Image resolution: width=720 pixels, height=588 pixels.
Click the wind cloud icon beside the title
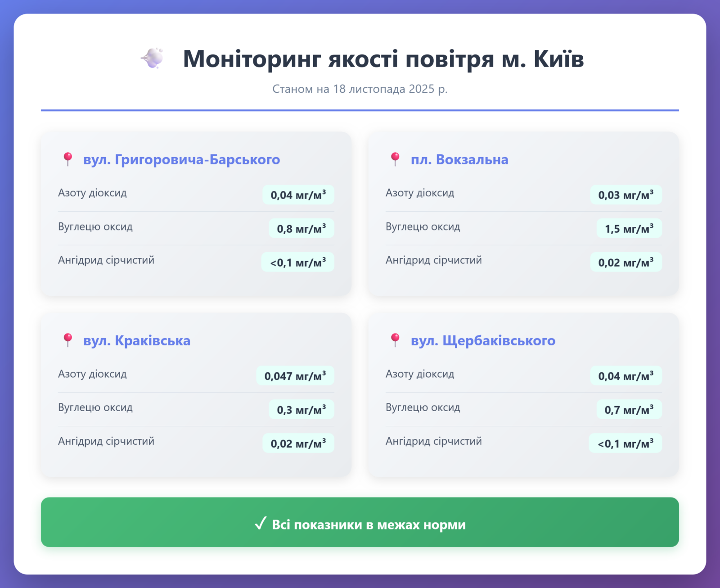[153, 59]
